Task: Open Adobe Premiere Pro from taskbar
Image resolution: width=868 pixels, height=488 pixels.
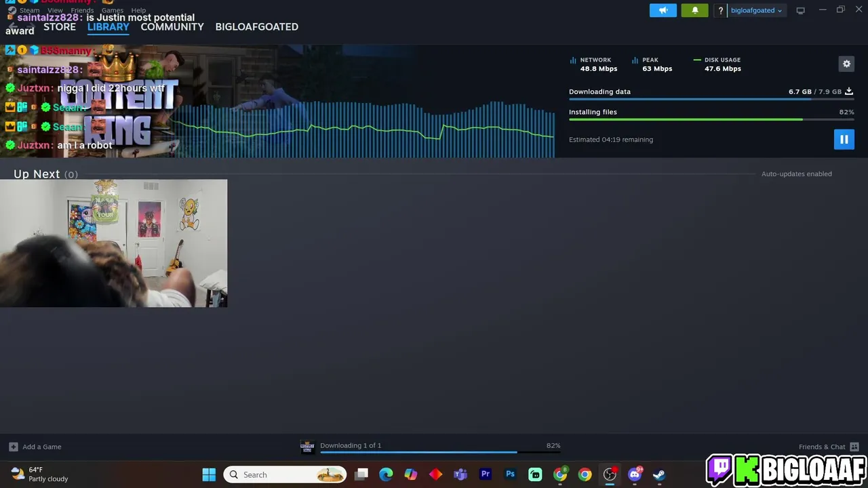Action: (486, 474)
